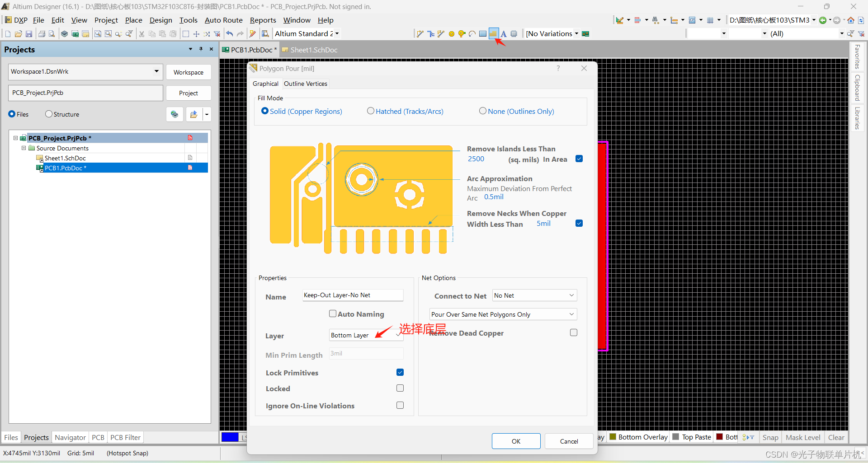
Task: Open the Altium Standard 2D view dropdown
Action: [x=337, y=33]
